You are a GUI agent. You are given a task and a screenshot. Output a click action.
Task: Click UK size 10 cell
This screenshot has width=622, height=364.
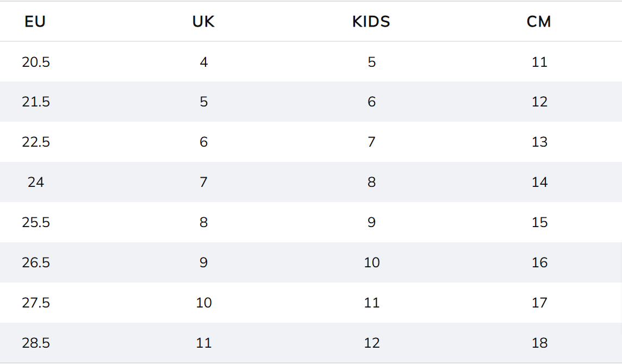(204, 303)
